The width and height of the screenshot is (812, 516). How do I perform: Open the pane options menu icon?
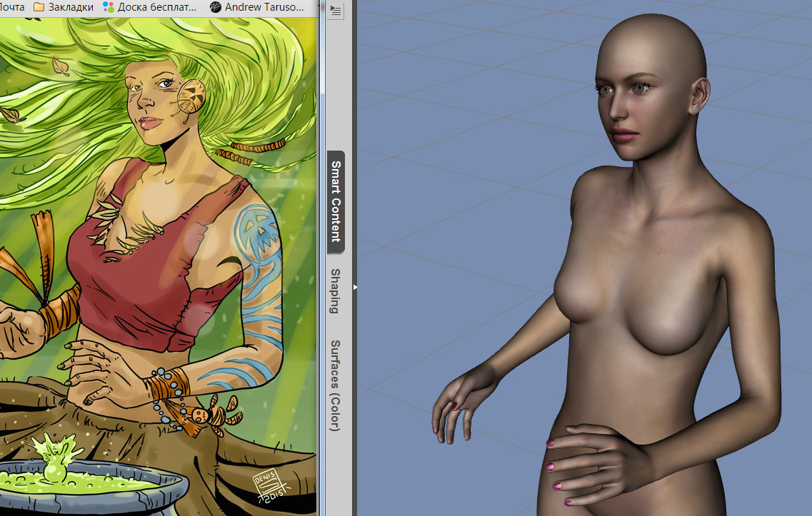[x=336, y=11]
